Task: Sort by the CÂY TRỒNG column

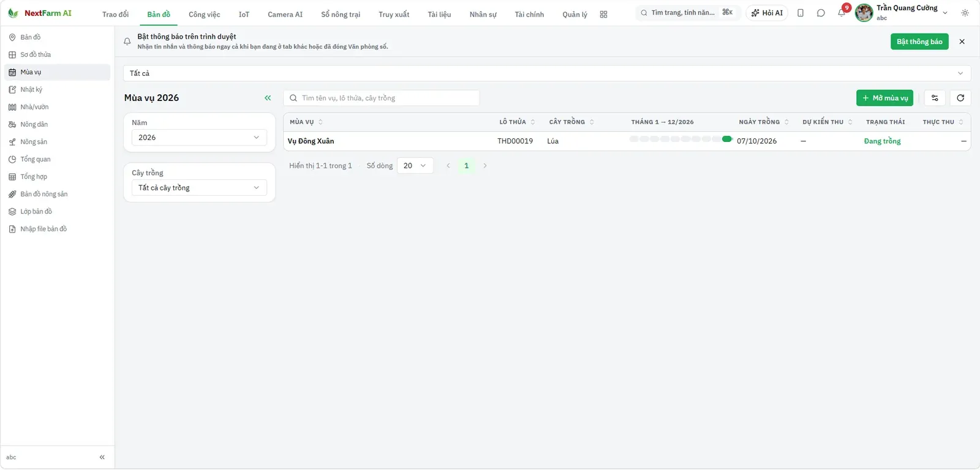Action: point(571,122)
